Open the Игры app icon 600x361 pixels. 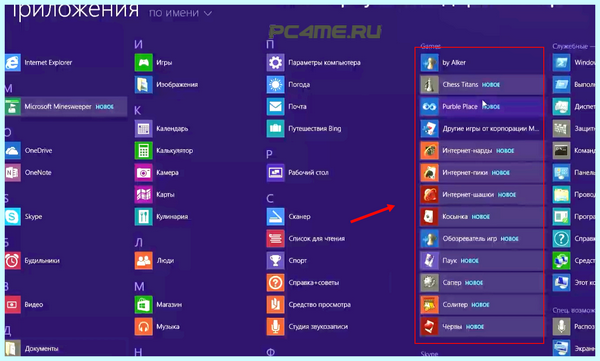point(143,62)
